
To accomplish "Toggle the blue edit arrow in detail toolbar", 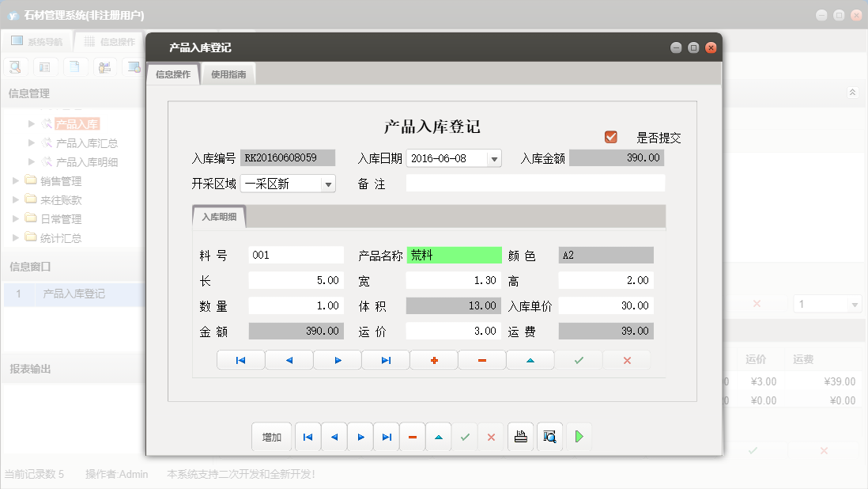I will coord(530,359).
